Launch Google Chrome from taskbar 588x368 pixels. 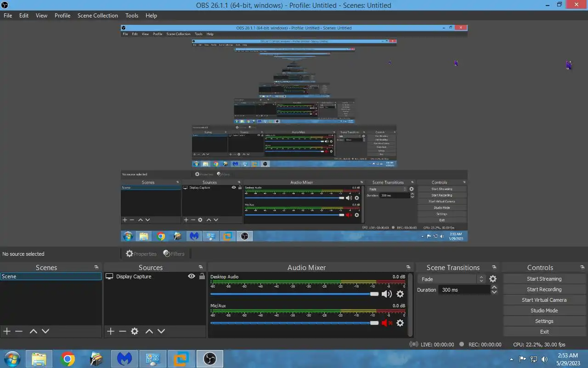click(68, 359)
